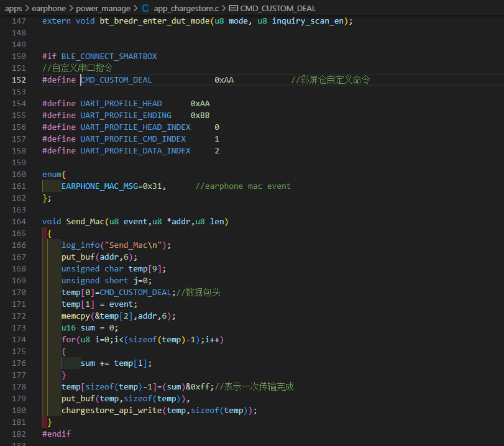Image resolution: width=504 pixels, height=446 pixels.
Task: Expand the chevron after 'apps' breadcrumb
Action: click(x=27, y=8)
